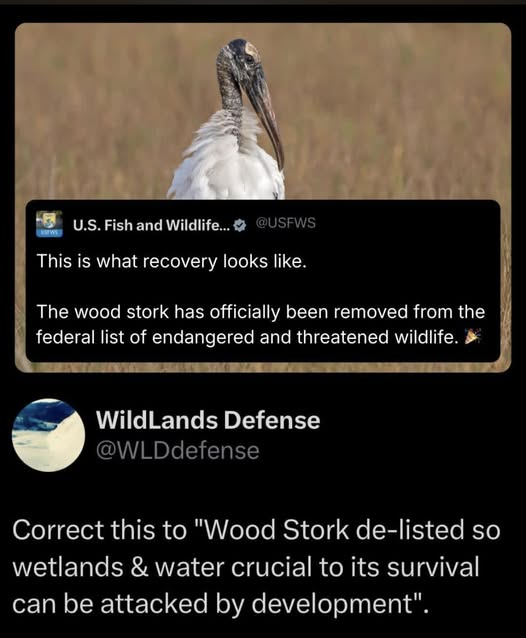This screenshot has width=526, height=638.
Task: Click the WildLands Defense display name
Action: point(208,420)
